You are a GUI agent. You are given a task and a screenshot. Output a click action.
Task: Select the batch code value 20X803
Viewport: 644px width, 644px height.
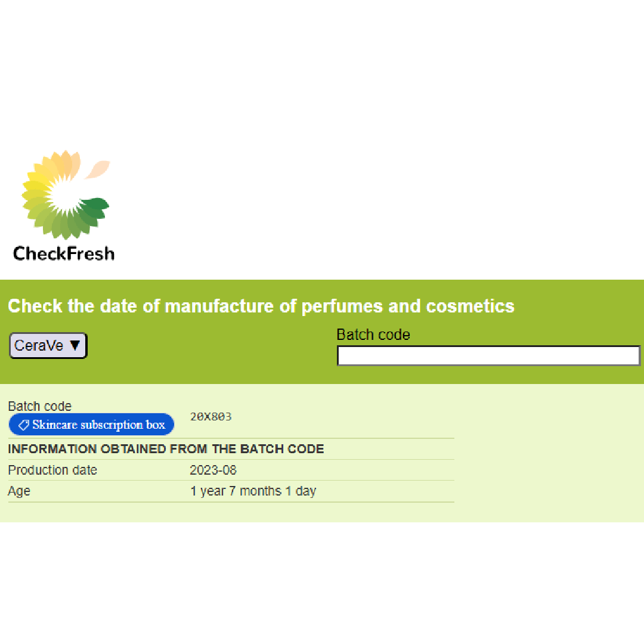[x=210, y=416]
